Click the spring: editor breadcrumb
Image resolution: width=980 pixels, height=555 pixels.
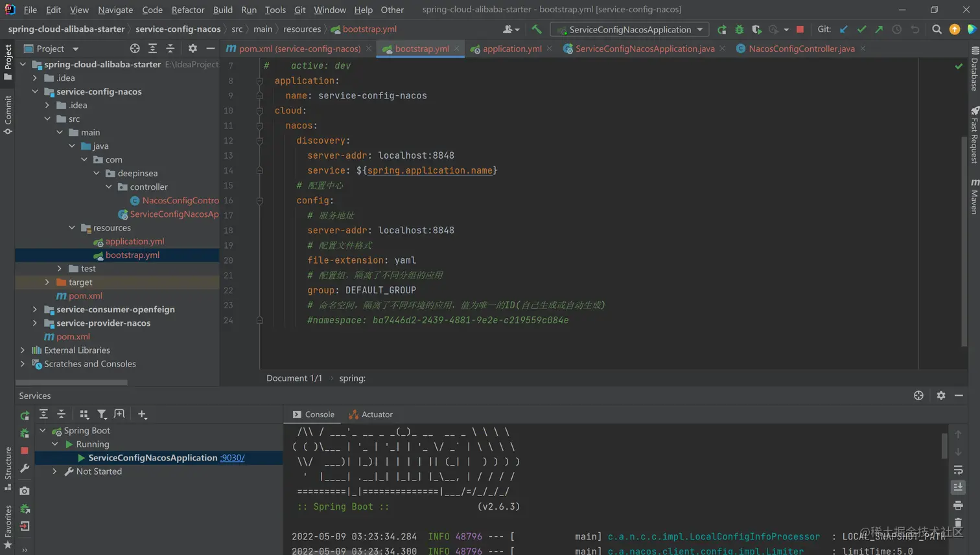(x=352, y=378)
